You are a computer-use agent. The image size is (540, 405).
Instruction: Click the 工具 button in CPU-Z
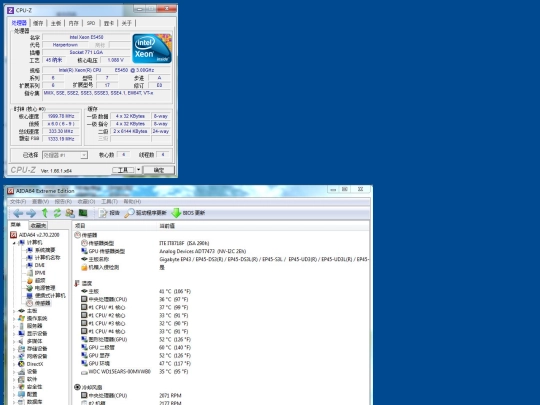(123, 170)
